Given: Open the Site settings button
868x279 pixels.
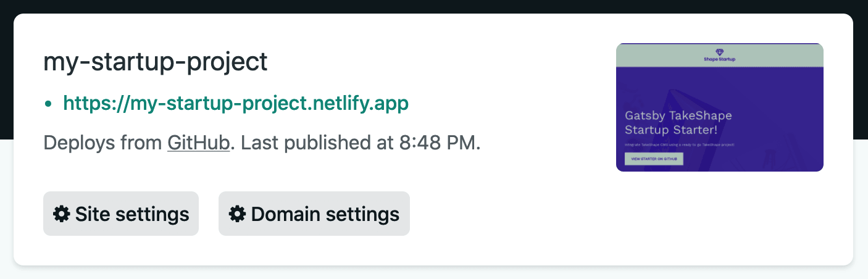Looking at the screenshot, I should coord(121,214).
